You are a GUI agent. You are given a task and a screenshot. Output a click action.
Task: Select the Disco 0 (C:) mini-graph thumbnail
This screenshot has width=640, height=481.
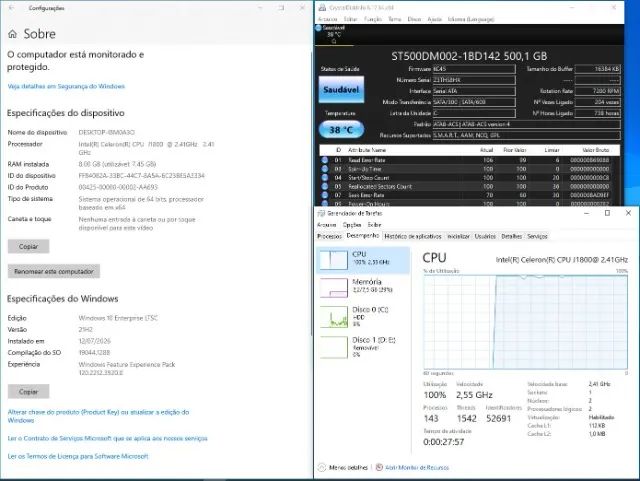pos(334,317)
